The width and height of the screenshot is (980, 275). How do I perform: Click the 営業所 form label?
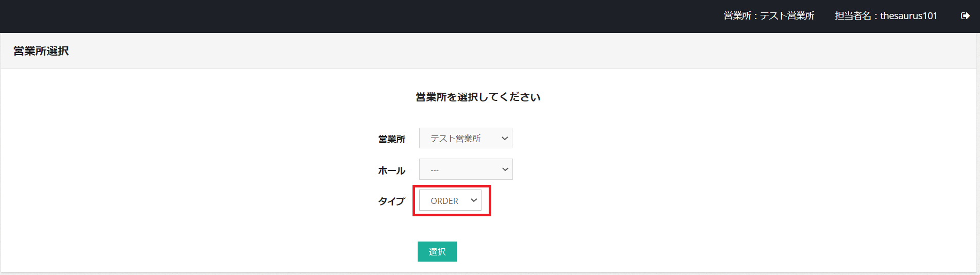391,139
